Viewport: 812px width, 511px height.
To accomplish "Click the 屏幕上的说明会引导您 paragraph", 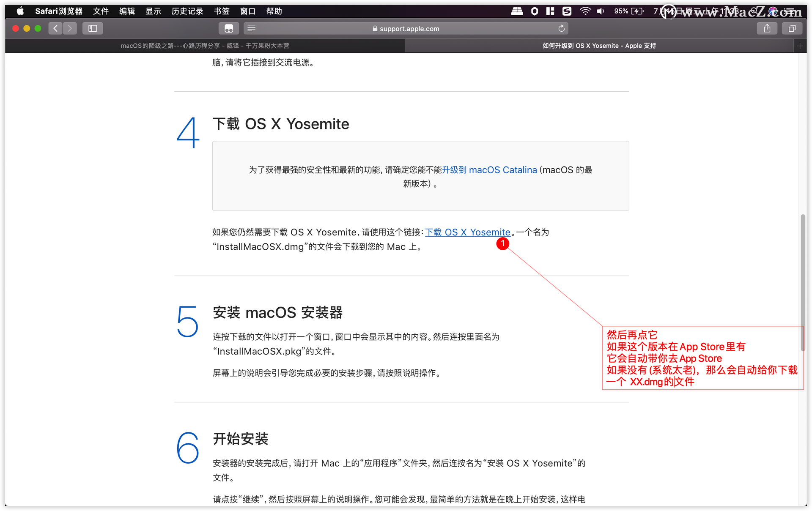I will click(x=328, y=373).
